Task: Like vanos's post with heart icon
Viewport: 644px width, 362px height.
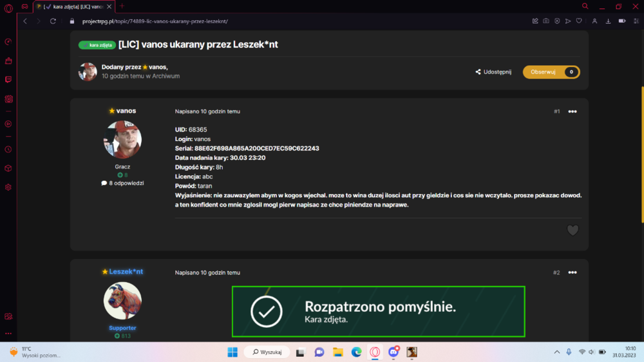Action: tap(573, 230)
